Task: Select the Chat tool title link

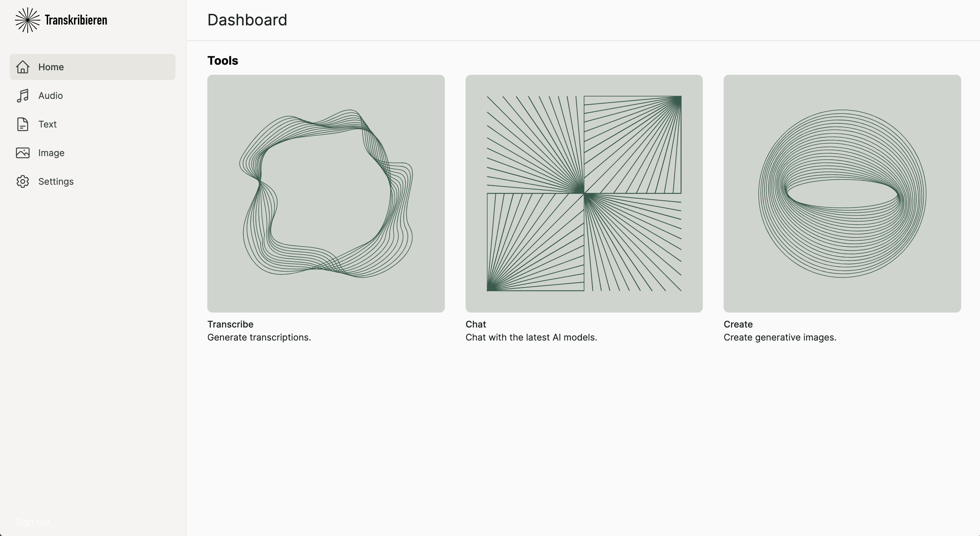Action: 476,324
